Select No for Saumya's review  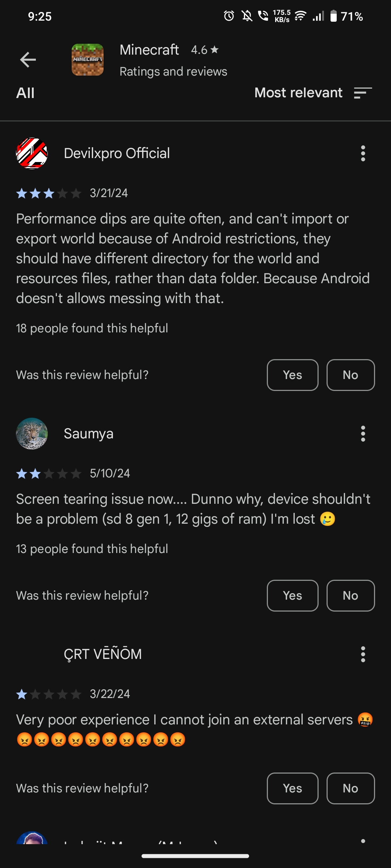point(350,596)
